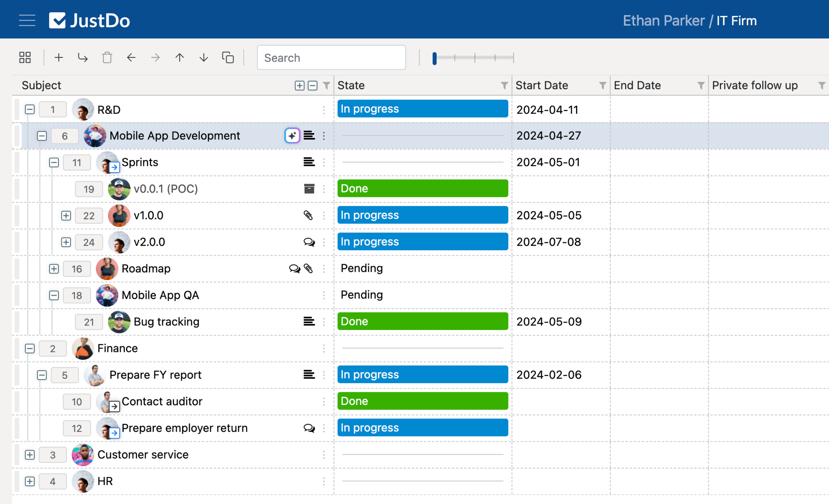The height and width of the screenshot is (504, 829).
Task: Click Ethan Parker user name
Action: click(664, 21)
